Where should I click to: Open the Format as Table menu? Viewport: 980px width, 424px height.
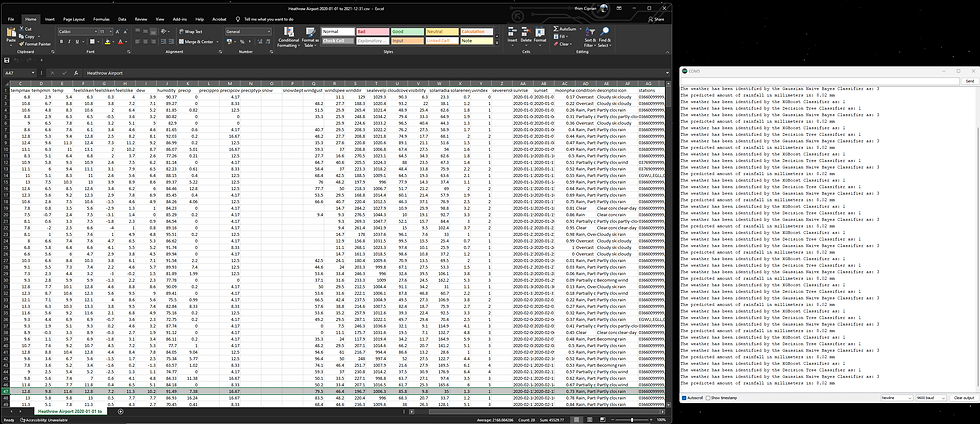(x=310, y=37)
